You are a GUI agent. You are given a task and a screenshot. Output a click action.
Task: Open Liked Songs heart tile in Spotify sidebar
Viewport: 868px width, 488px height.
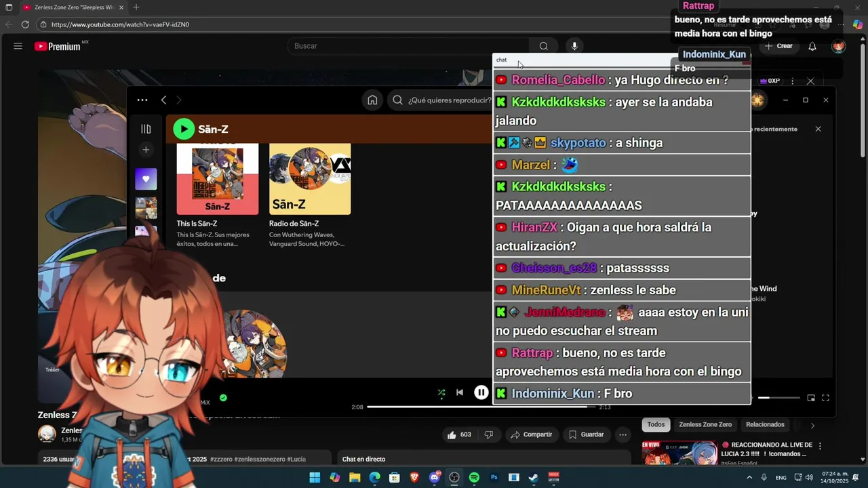[x=146, y=179]
